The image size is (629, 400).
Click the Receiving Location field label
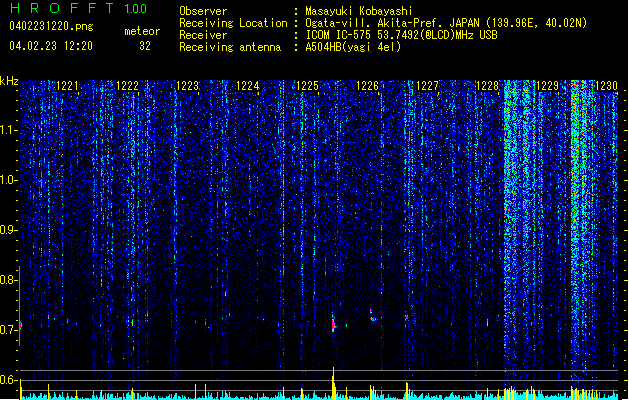[x=233, y=23]
